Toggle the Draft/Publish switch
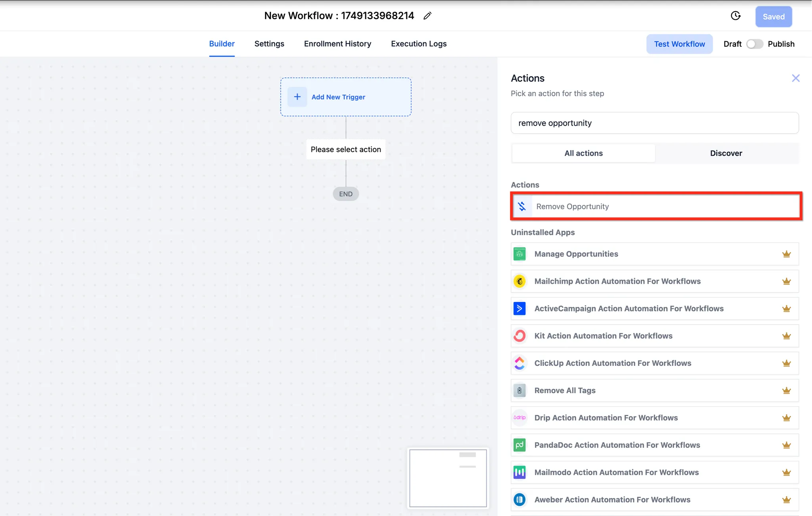This screenshot has height=516, width=812. (754, 44)
